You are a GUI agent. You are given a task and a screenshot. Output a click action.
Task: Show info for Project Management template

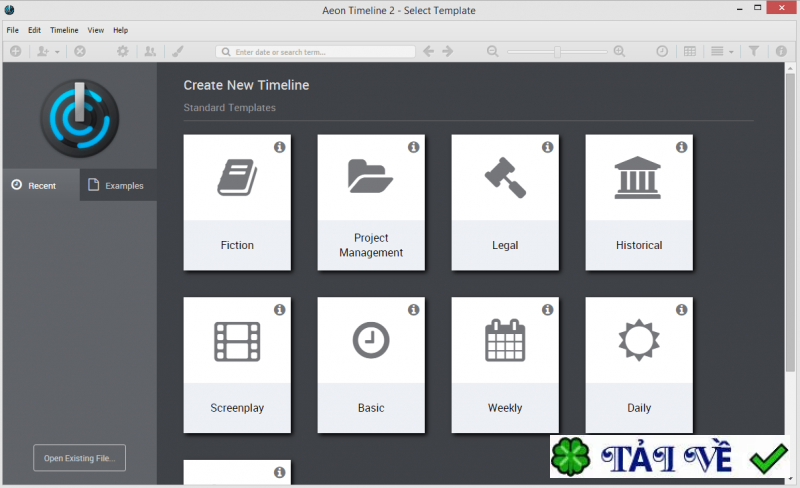[x=413, y=147]
